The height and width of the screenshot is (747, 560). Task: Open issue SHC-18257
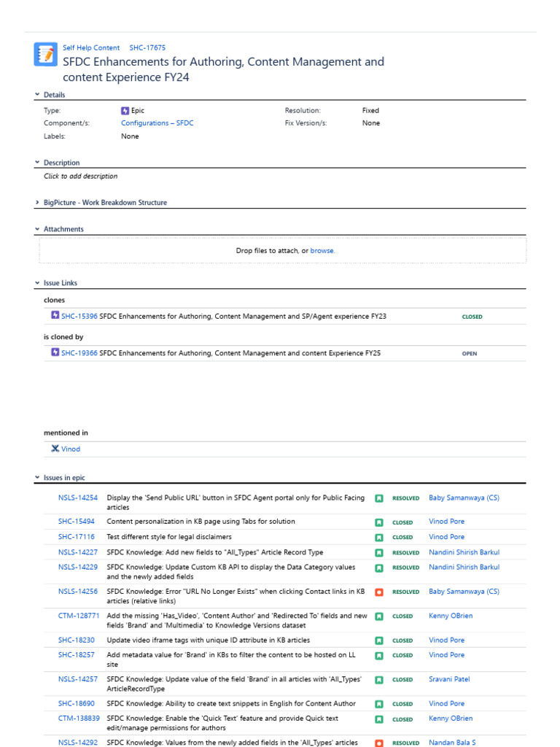click(x=76, y=654)
